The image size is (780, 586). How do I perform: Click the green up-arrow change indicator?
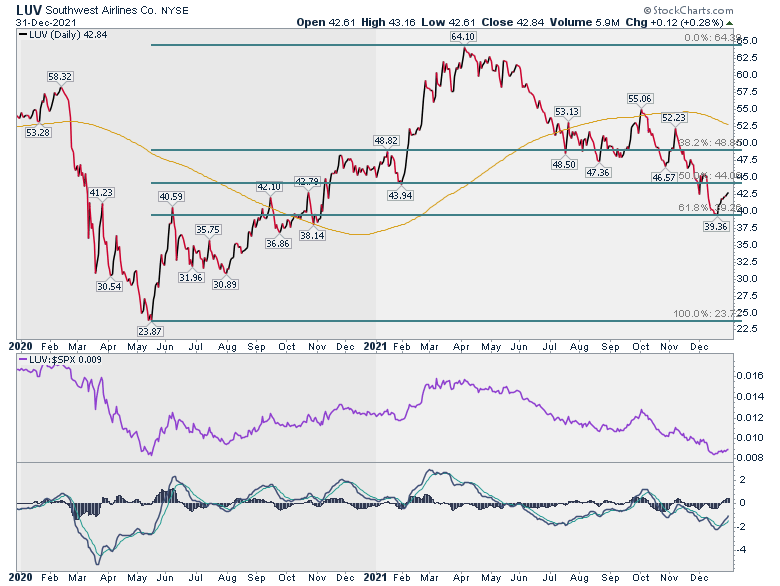(x=729, y=23)
